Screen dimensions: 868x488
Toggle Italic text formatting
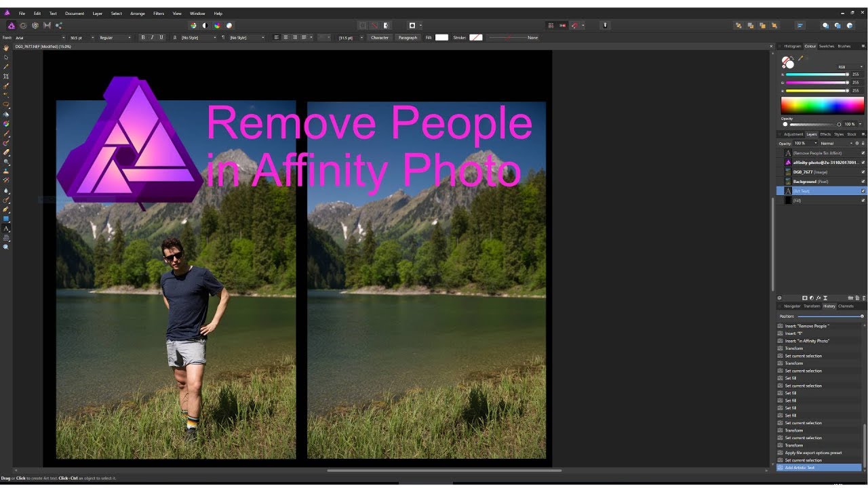click(x=152, y=37)
